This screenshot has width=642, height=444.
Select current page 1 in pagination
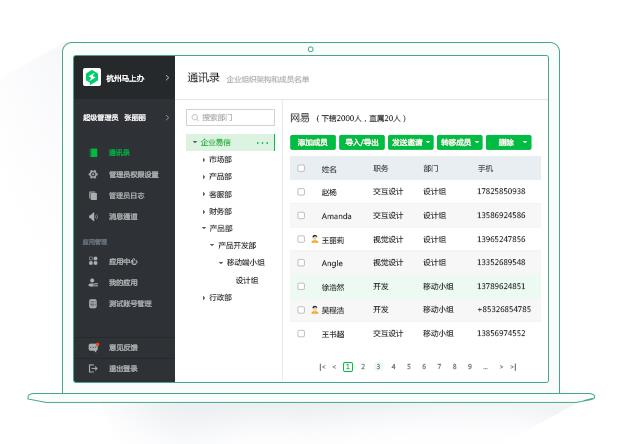pyautogui.click(x=348, y=367)
